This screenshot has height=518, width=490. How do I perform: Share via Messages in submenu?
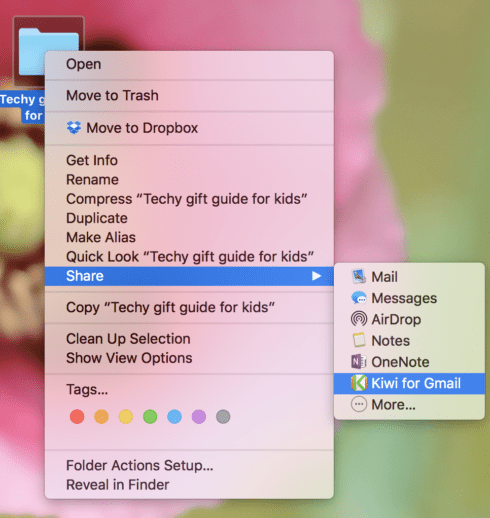(x=409, y=298)
